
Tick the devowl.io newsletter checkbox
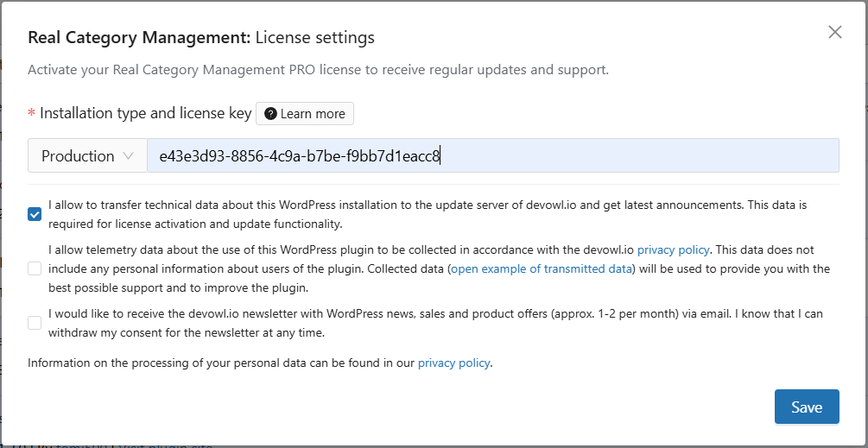tap(35, 323)
